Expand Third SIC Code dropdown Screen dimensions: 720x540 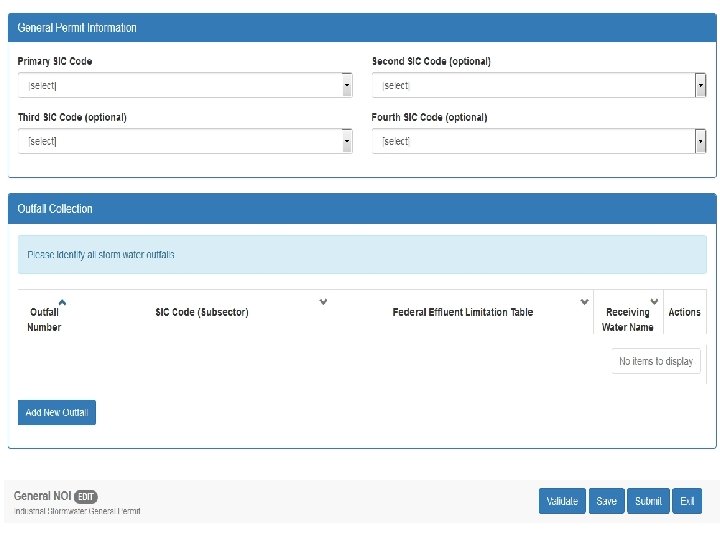[x=185, y=141]
